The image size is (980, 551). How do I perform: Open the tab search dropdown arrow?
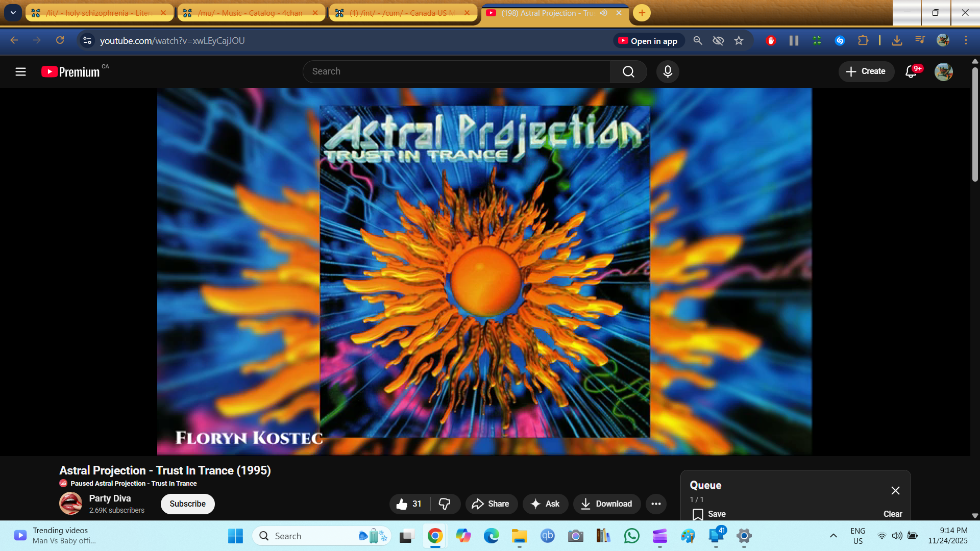pyautogui.click(x=13, y=13)
